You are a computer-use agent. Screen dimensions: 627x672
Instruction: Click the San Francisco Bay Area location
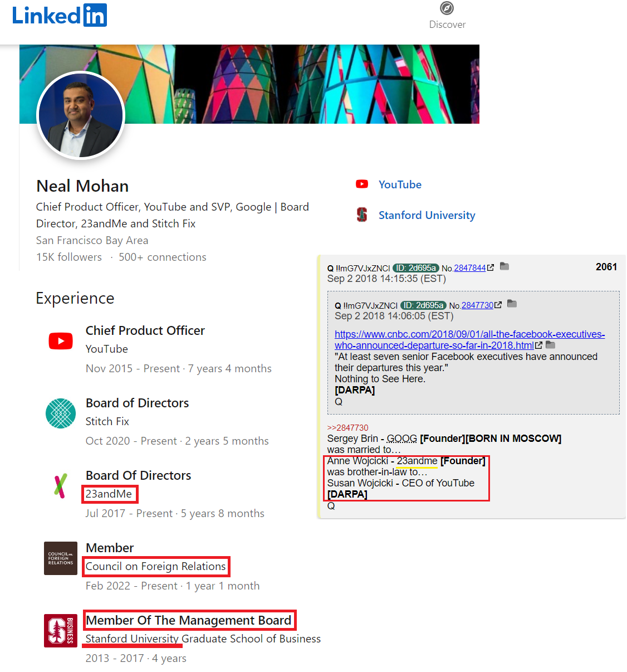[92, 240]
